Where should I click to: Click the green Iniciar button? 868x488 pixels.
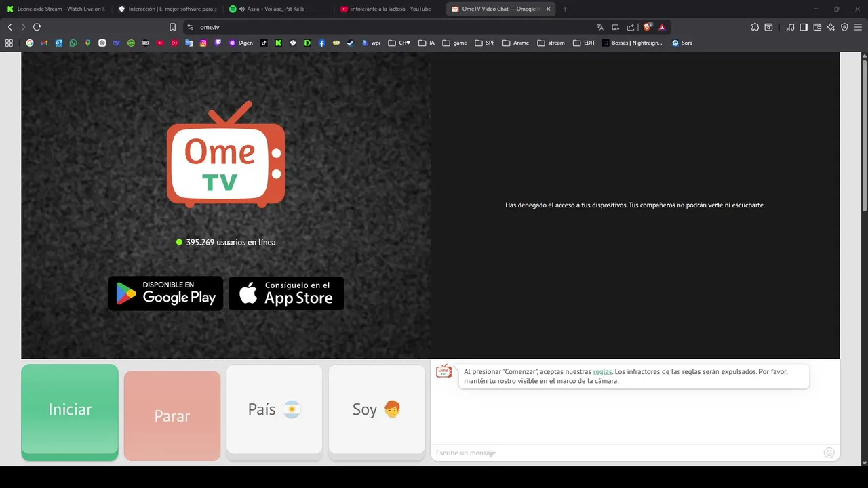click(x=70, y=412)
